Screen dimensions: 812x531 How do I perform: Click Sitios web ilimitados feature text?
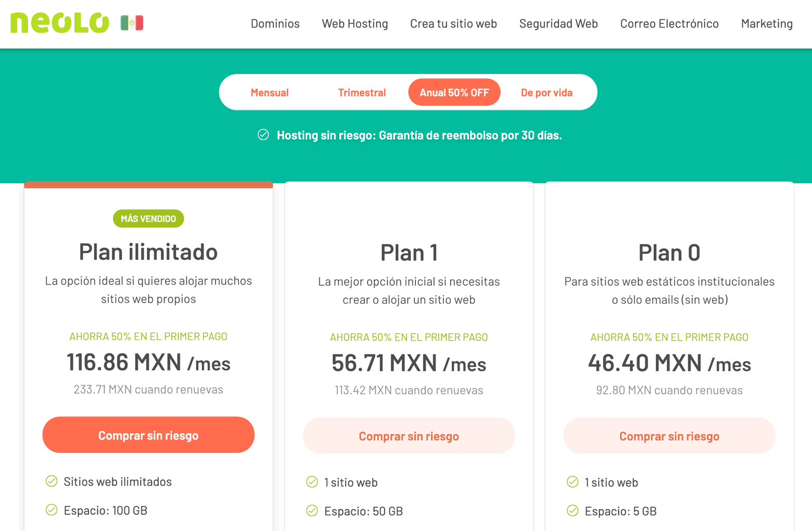[x=118, y=482]
